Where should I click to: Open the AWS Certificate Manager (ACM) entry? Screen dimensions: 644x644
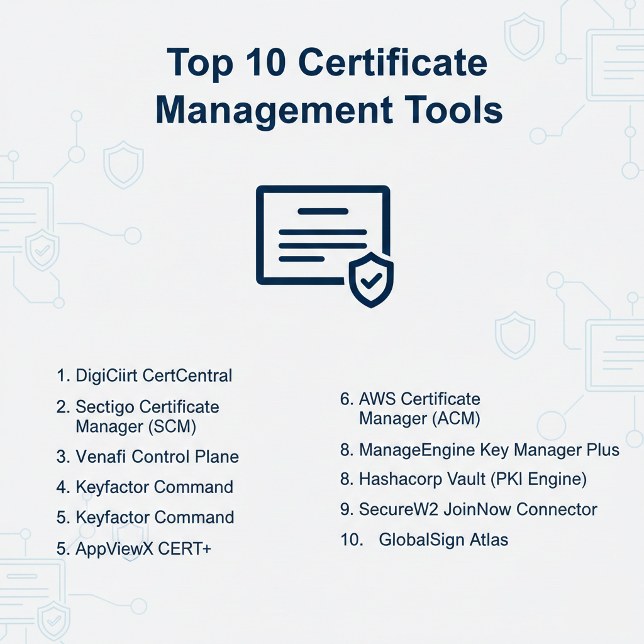[x=411, y=408]
